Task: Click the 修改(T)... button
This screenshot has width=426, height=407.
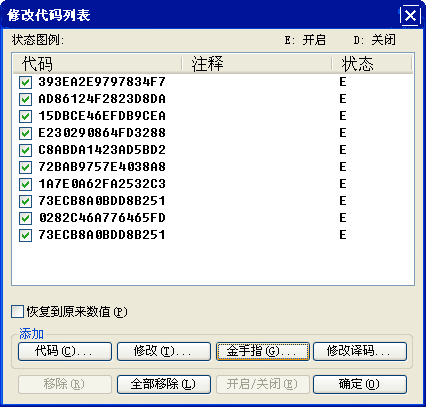Action: click(164, 351)
